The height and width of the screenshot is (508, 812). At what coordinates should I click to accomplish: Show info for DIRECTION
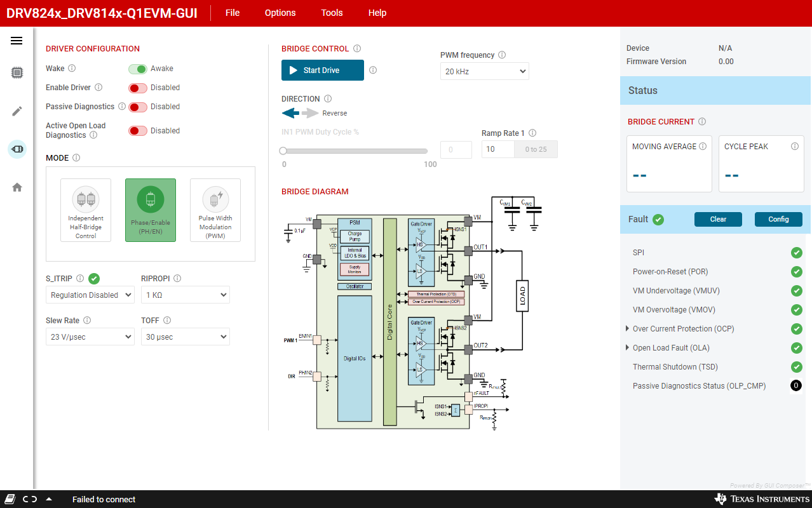(x=328, y=99)
